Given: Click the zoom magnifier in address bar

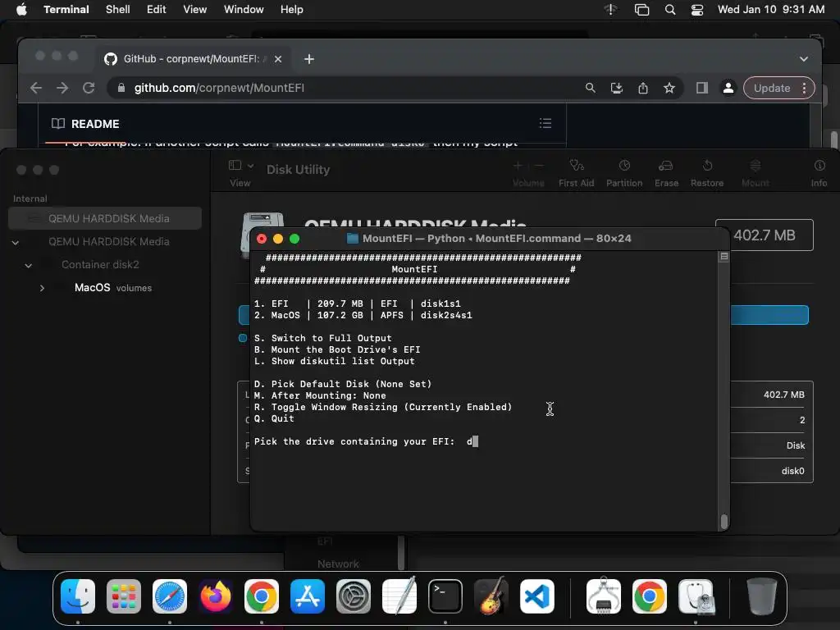Looking at the screenshot, I should [x=590, y=88].
